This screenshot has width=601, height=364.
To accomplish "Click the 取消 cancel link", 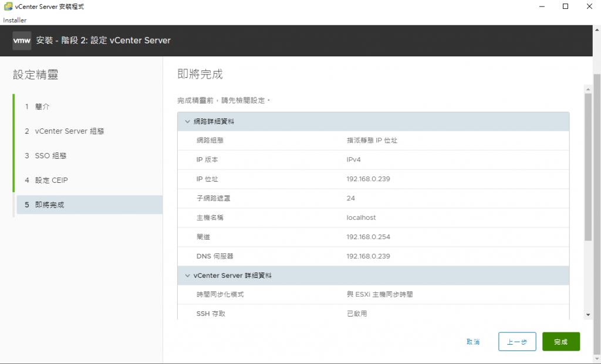I will pos(473,342).
